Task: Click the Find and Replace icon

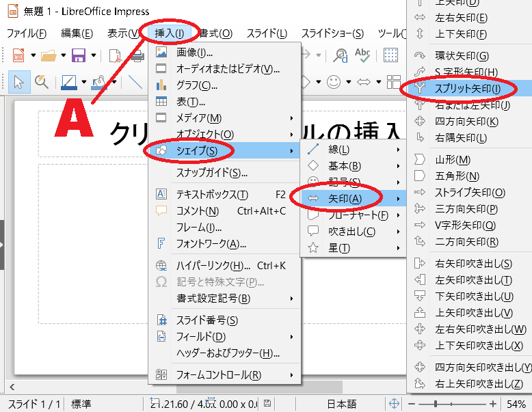Action: click(x=340, y=55)
